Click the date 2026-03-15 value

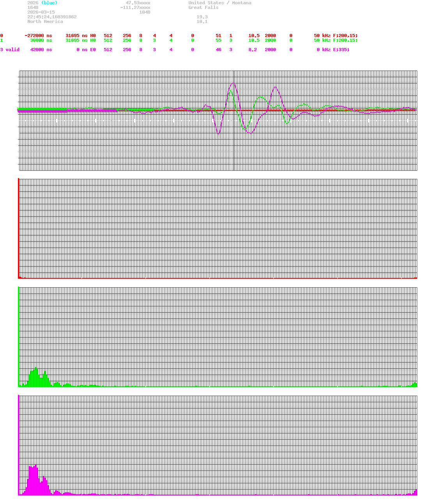point(41,12)
